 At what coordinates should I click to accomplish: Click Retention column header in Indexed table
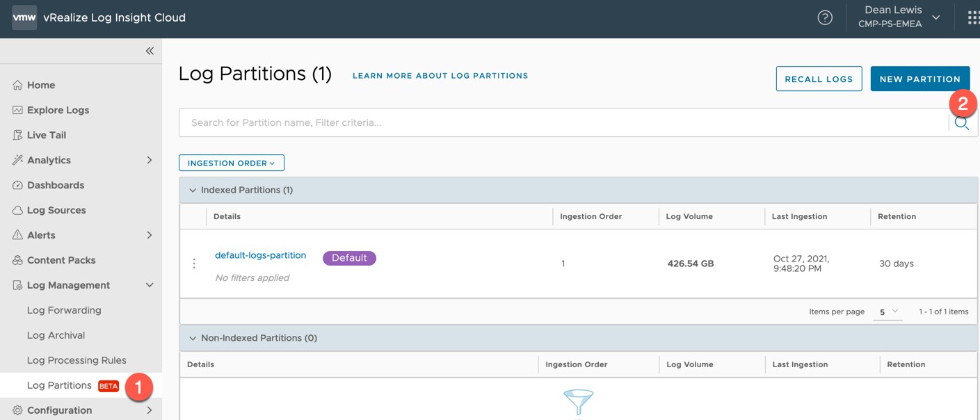click(897, 216)
